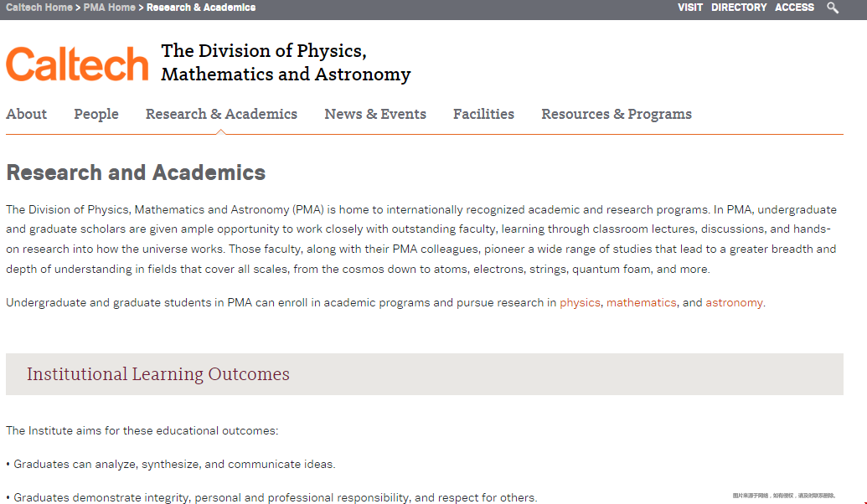This screenshot has height=504, width=867.
Task: Open the search magnifier icon
Action: (x=833, y=8)
